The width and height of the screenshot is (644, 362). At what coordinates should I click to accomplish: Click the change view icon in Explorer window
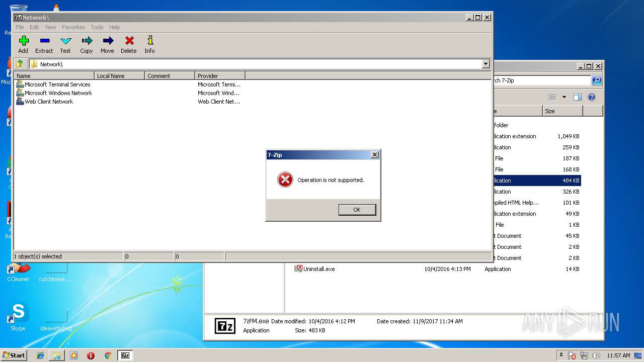(x=552, y=97)
